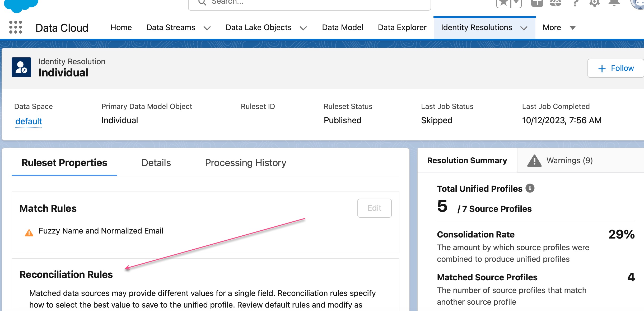Screen dimensions: 644x311
Task: Click the Reconciliation Rules heading
Action: pos(66,275)
